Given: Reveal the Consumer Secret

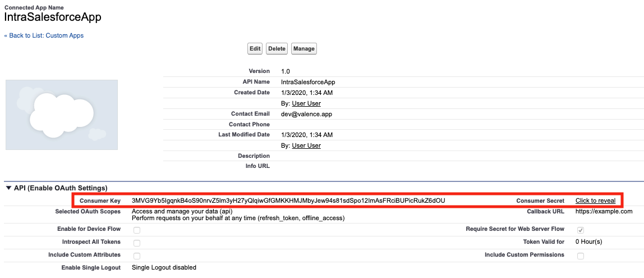Looking at the screenshot, I should tap(596, 200).
